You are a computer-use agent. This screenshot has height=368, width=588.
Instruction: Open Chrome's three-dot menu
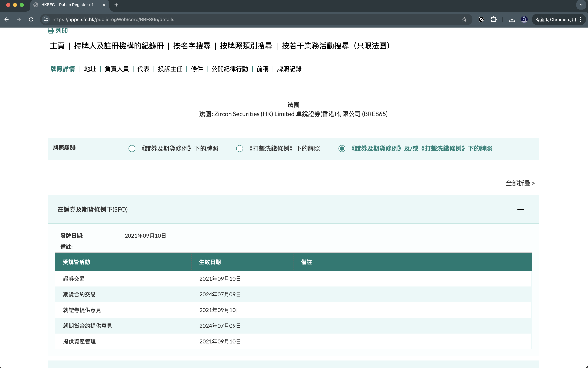(x=581, y=19)
